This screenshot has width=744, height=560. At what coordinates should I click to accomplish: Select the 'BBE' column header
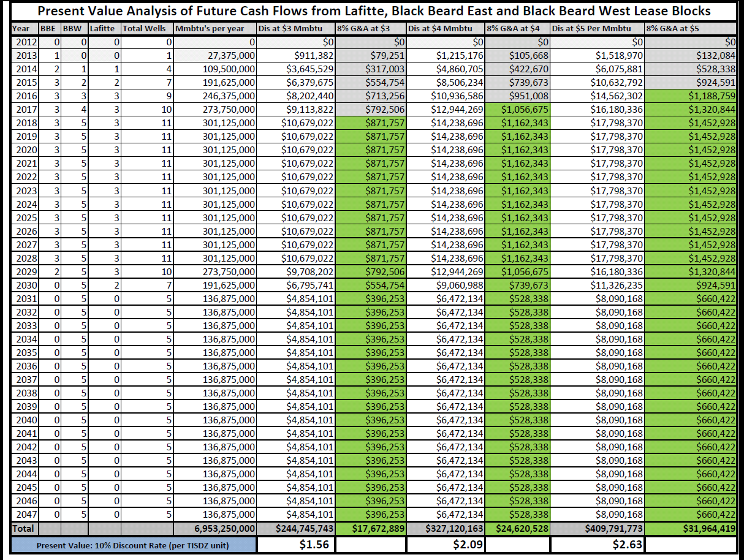(50, 28)
